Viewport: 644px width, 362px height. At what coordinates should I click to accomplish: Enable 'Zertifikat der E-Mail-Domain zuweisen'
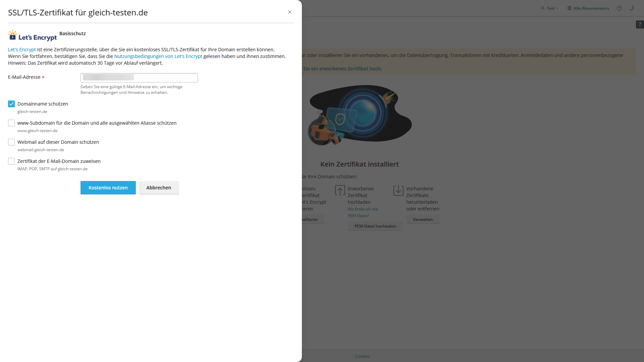[x=11, y=161]
